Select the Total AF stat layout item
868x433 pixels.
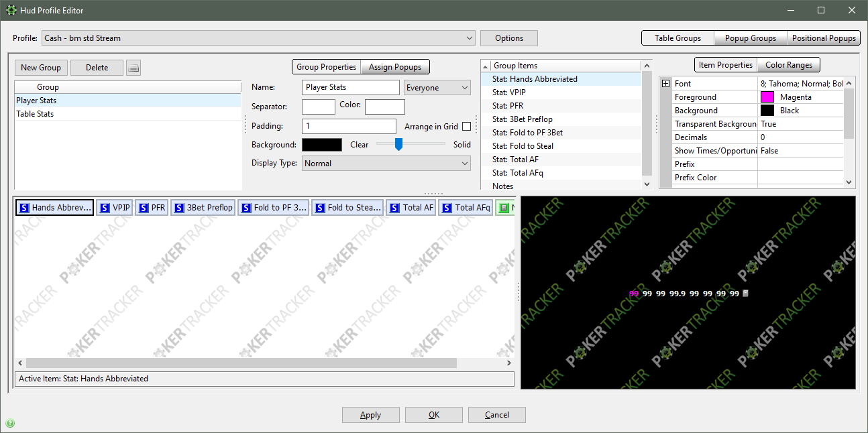(411, 208)
